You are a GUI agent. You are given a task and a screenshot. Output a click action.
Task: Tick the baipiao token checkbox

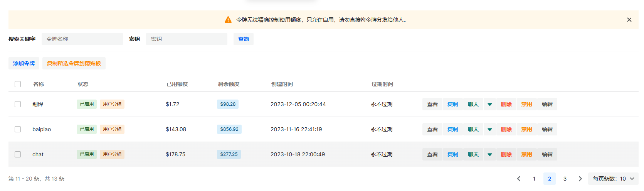click(18, 129)
